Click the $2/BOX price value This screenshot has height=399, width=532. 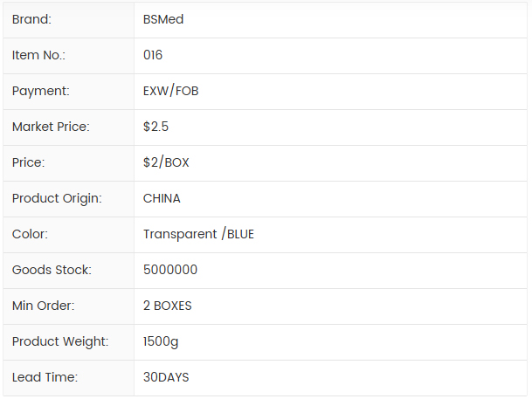[166, 162]
